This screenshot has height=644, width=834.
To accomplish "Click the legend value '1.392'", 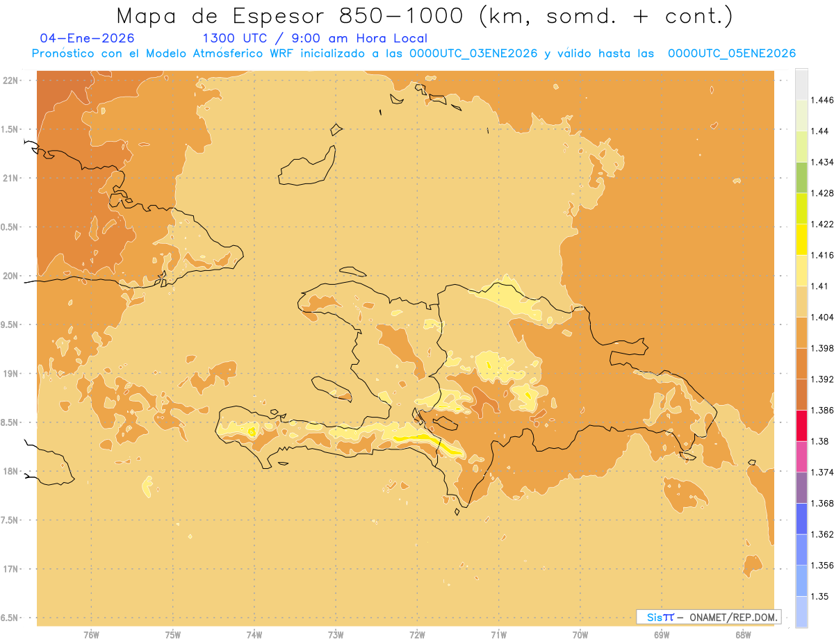I will pos(822,379).
